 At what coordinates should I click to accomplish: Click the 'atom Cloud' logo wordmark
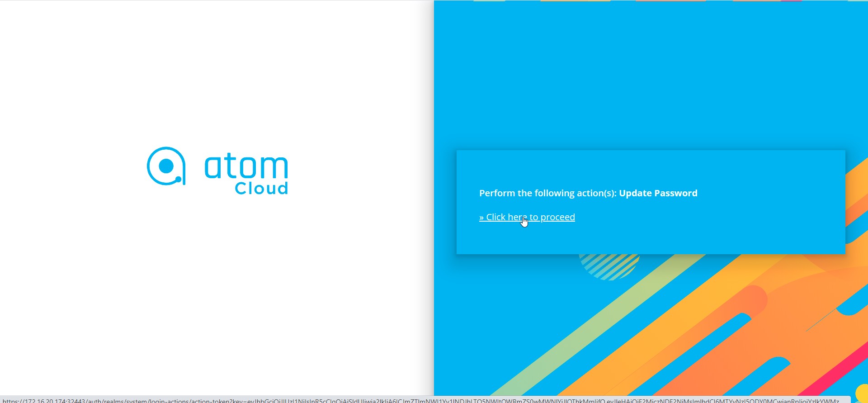[246, 175]
